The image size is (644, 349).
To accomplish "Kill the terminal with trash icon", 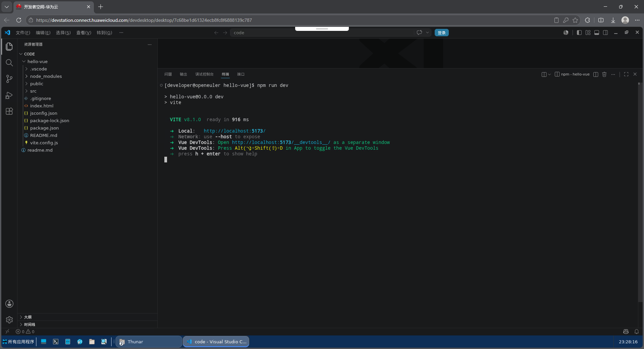I will pyautogui.click(x=604, y=74).
